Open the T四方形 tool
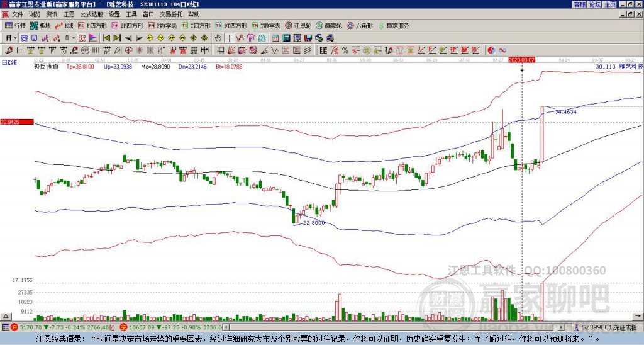This screenshot has width=644, height=345. [196, 25]
